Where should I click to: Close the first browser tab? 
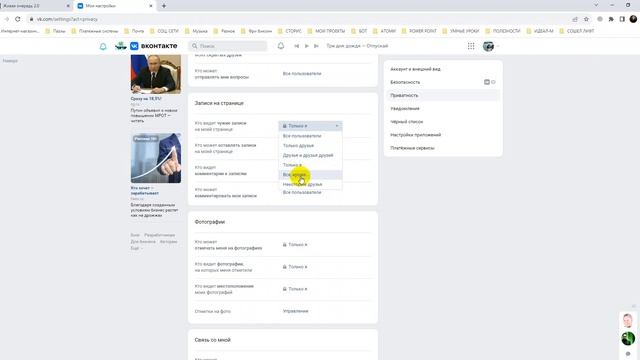click(68, 6)
